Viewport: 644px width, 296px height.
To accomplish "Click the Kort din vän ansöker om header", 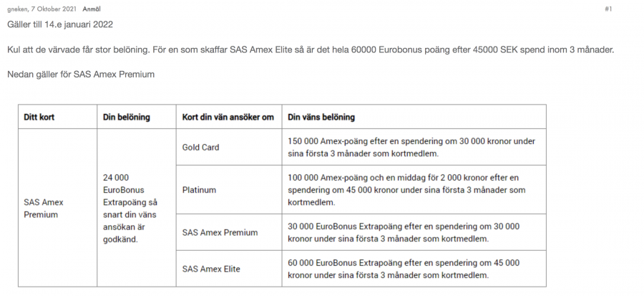I will pyautogui.click(x=228, y=117).
